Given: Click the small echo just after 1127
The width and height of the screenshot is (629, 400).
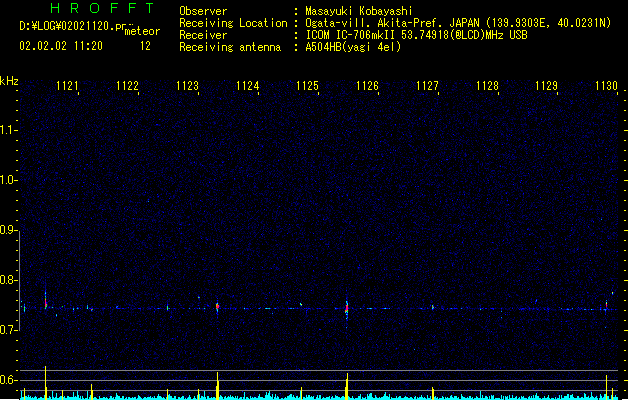Looking at the screenshot, I should (x=433, y=308).
